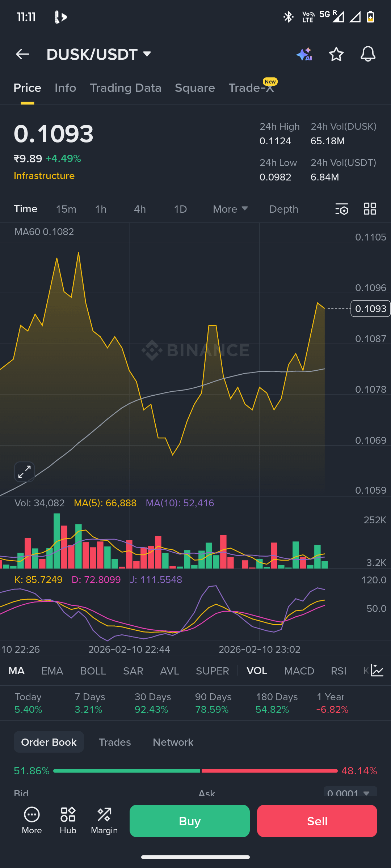391x868 pixels.
Task: Toggle the EMA indicator
Action: coord(52,671)
